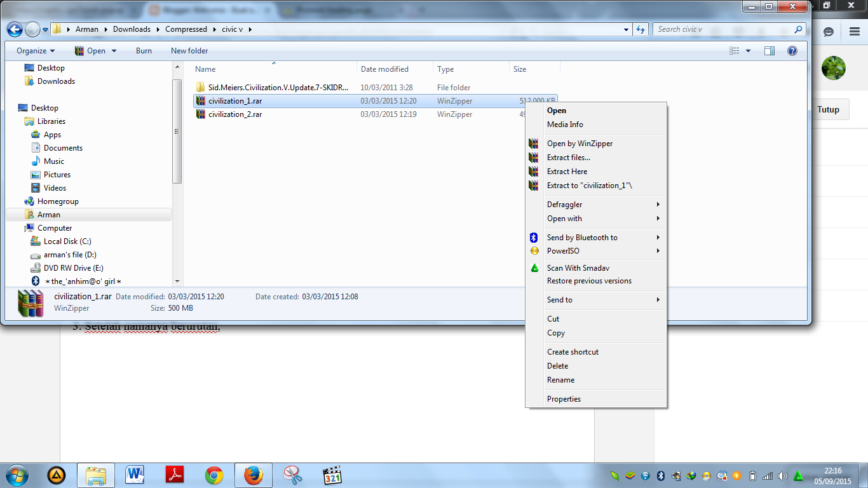The image size is (868, 488).
Task: Open the browser hamburger menu
Action: click(x=854, y=31)
